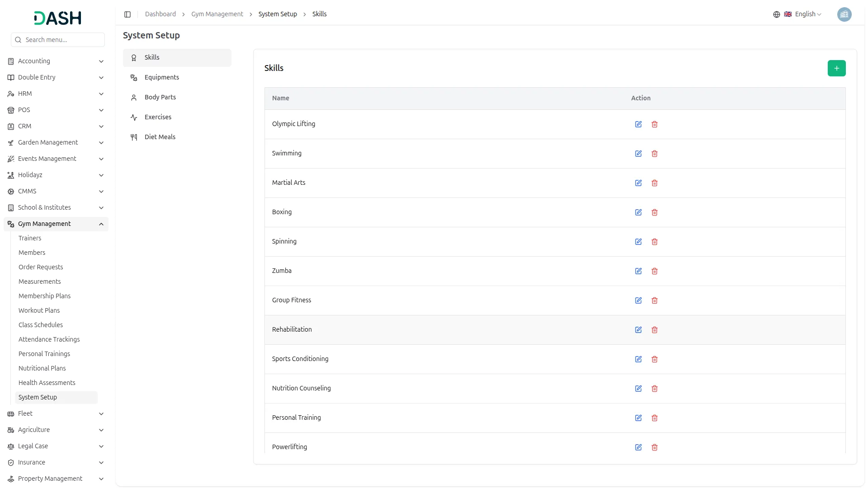Expand the Fleet menu section
The height and width of the screenshot is (488, 868).
pyautogui.click(x=55, y=413)
